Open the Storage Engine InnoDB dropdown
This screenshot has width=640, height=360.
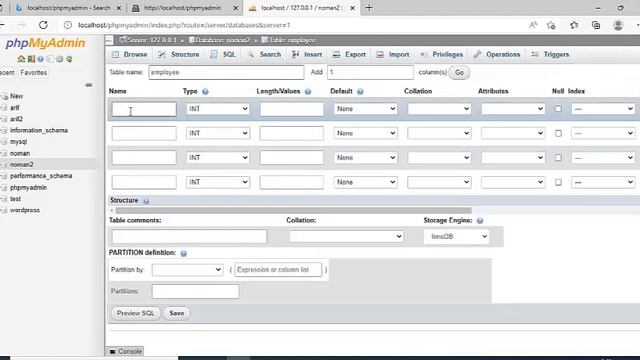click(456, 236)
